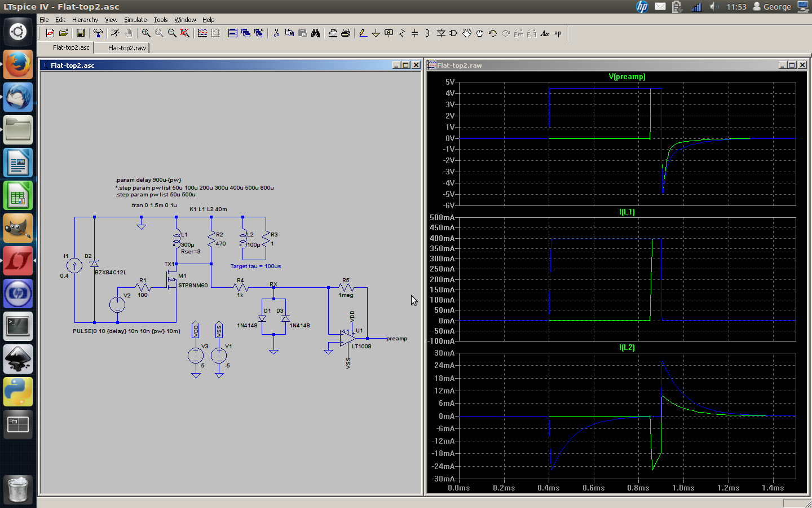This screenshot has width=812, height=508.
Task: Open Firefox from the Ubuntu launcher
Action: click(x=18, y=64)
